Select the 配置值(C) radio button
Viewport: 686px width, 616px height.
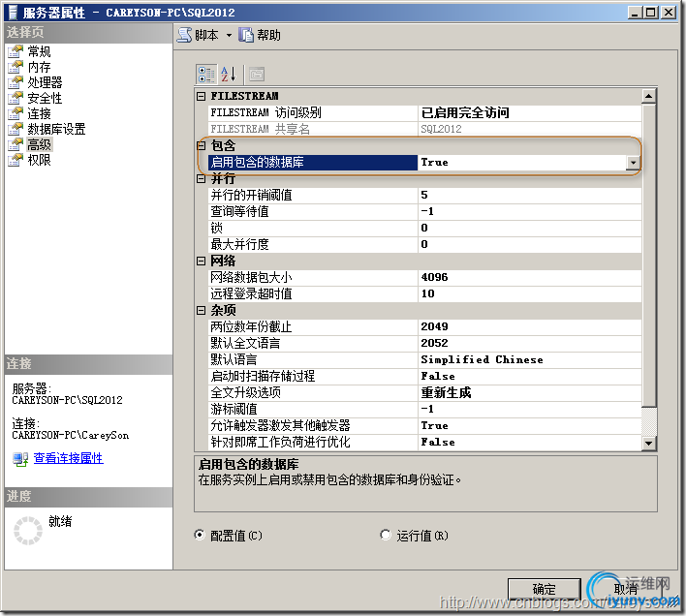click(x=200, y=535)
